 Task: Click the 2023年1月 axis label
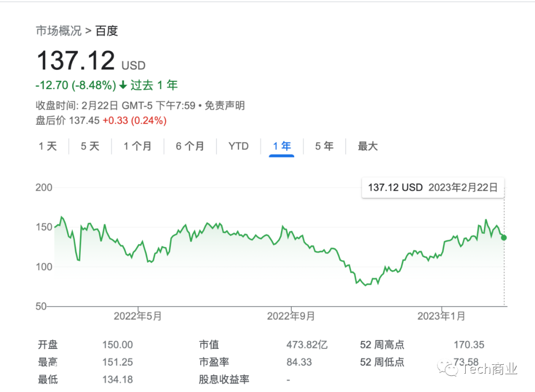tap(441, 316)
